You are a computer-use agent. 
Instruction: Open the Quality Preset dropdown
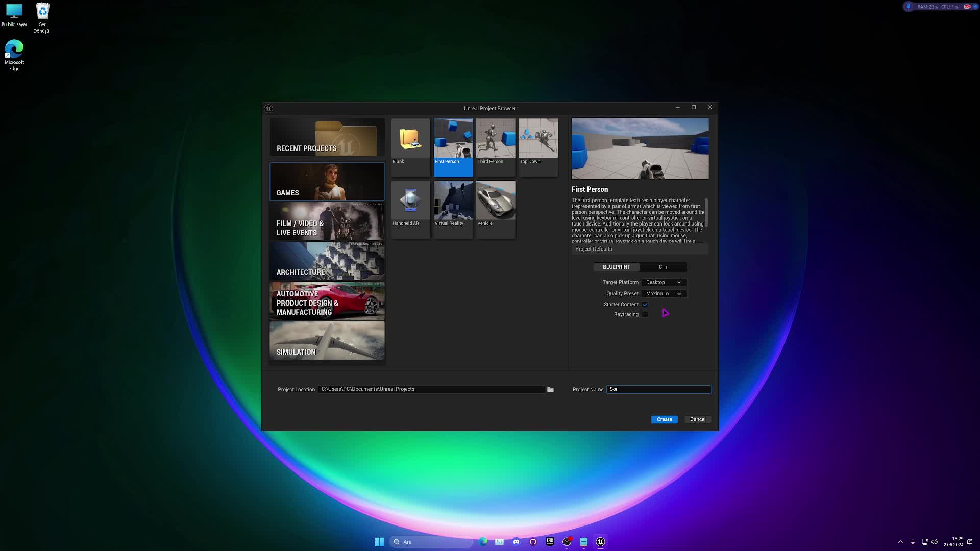coord(664,294)
